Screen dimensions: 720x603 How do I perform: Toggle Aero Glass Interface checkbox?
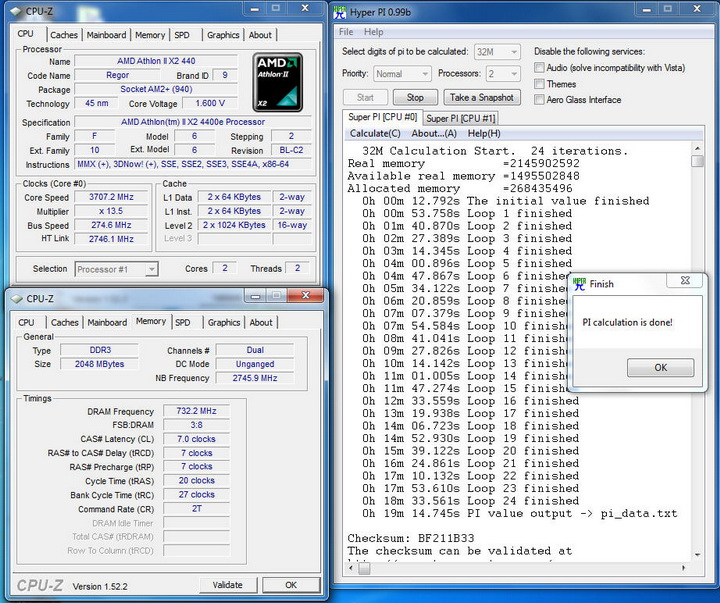tap(539, 100)
